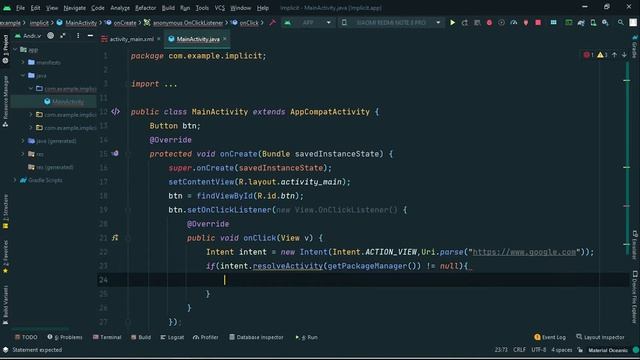Expand the java (generated) folder
The height and width of the screenshot is (360, 640).
23,141
